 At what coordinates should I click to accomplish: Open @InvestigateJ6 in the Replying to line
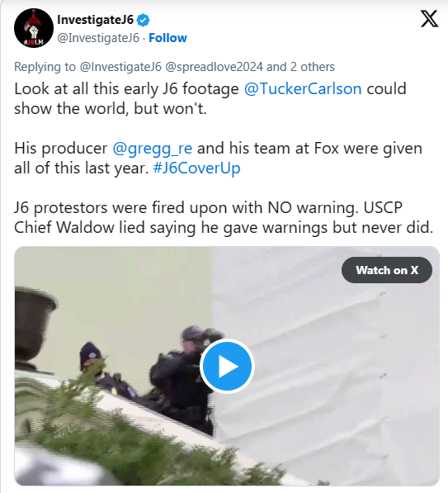[120, 67]
